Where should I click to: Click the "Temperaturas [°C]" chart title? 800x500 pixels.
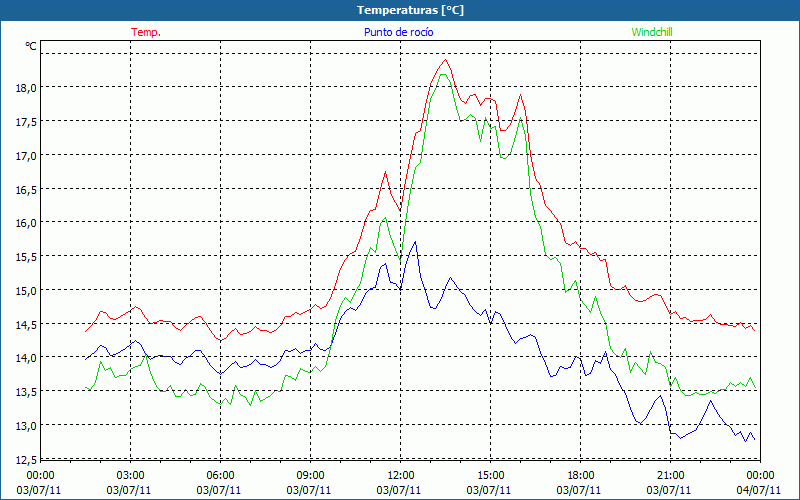(x=410, y=10)
